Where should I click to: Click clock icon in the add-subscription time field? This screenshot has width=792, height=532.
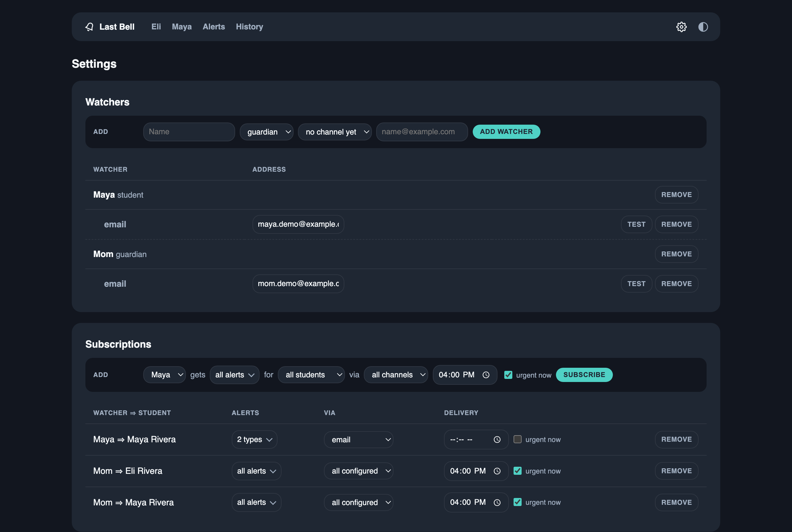click(486, 375)
